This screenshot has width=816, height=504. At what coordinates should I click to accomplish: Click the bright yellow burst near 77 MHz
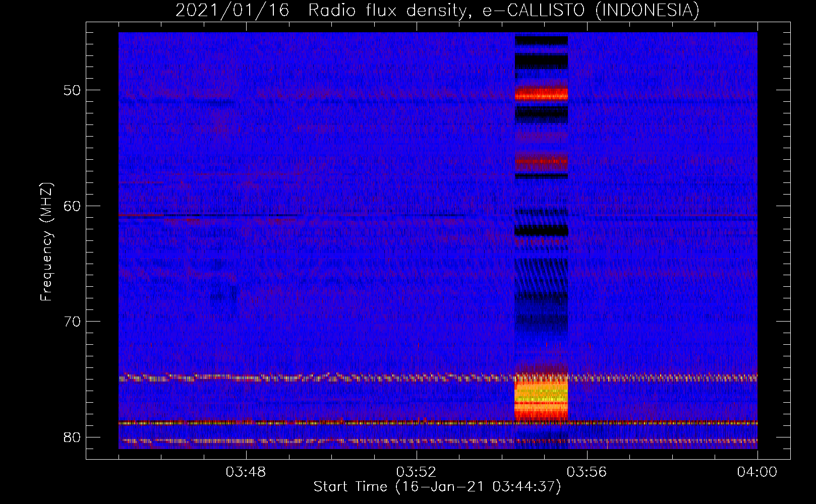click(x=541, y=397)
